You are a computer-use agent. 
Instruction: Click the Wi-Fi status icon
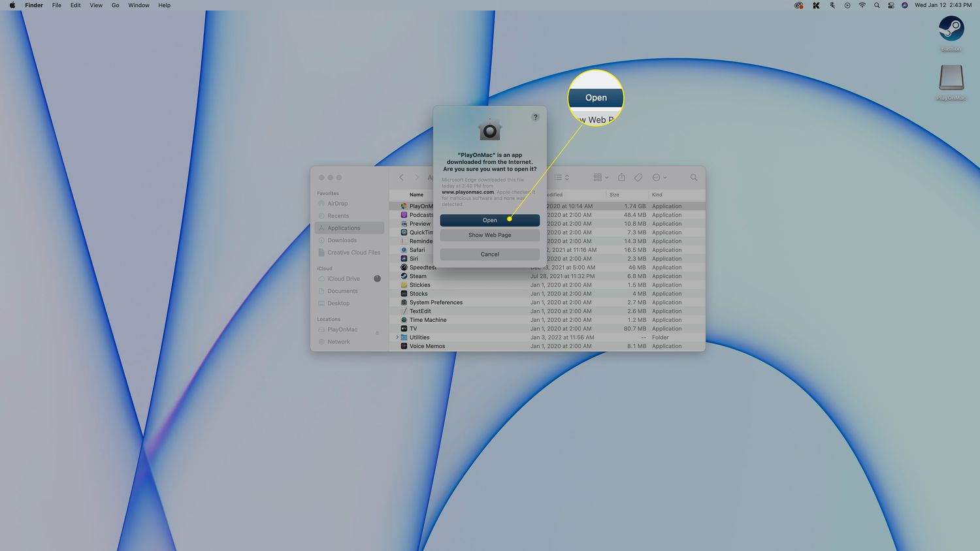[862, 5]
